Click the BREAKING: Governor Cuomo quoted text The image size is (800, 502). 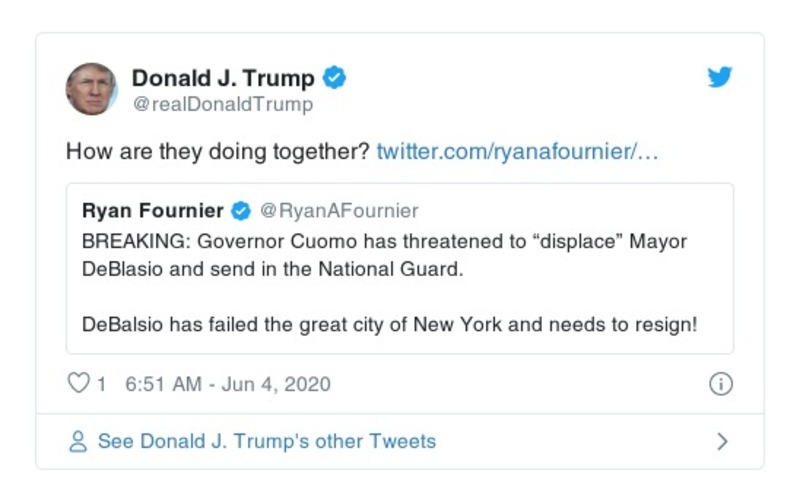click(384, 242)
